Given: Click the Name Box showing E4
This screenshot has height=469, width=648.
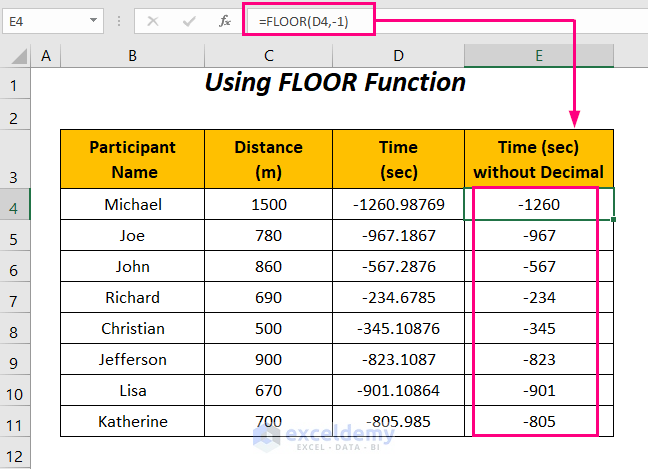Looking at the screenshot, I should (x=53, y=21).
